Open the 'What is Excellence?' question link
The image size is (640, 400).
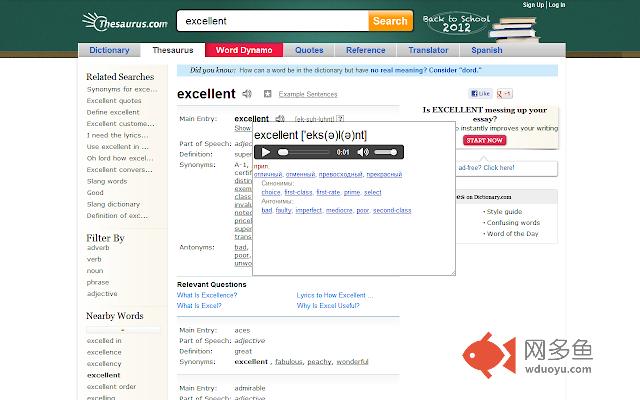click(208, 295)
